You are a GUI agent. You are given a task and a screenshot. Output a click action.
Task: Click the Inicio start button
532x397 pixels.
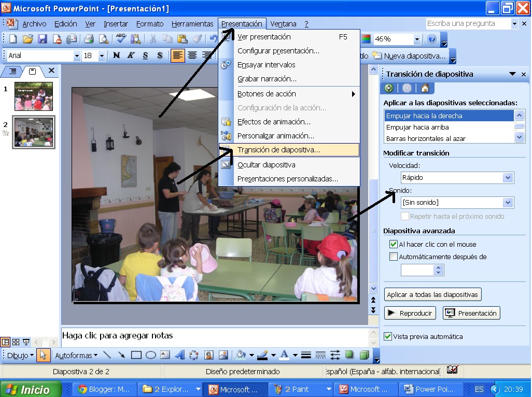click(31, 389)
